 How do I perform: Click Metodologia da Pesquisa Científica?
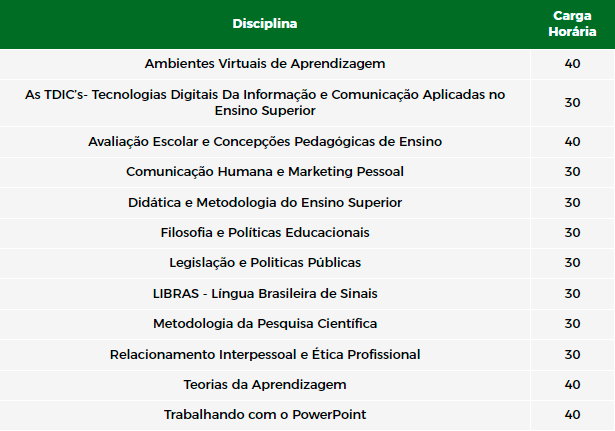(265, 324)
